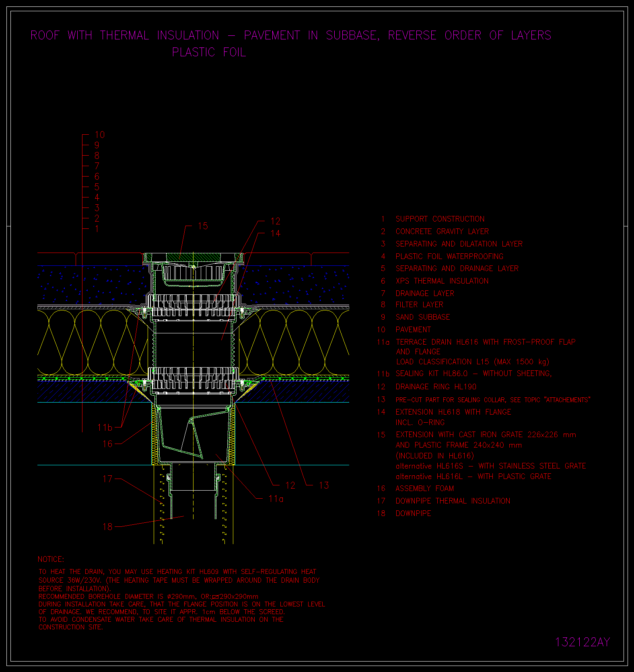Click the 'NOTICE:' heading
Viewport: 634px width, 672px height.
[51, 559]
